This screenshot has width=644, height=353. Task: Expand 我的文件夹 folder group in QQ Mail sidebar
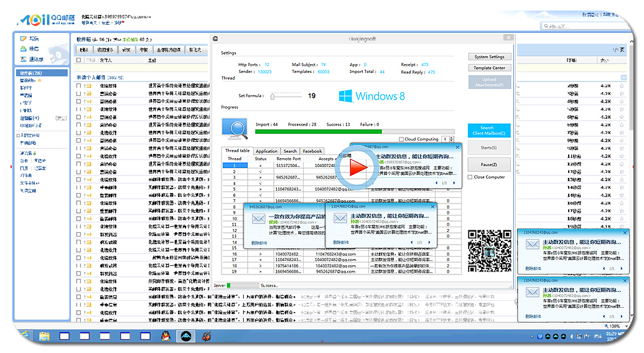click(18, 135)
